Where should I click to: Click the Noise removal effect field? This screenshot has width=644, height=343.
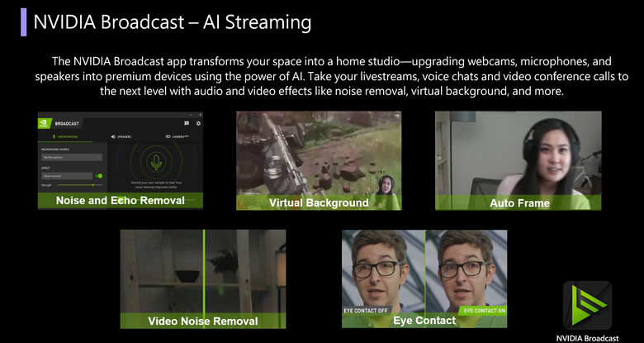67,176
